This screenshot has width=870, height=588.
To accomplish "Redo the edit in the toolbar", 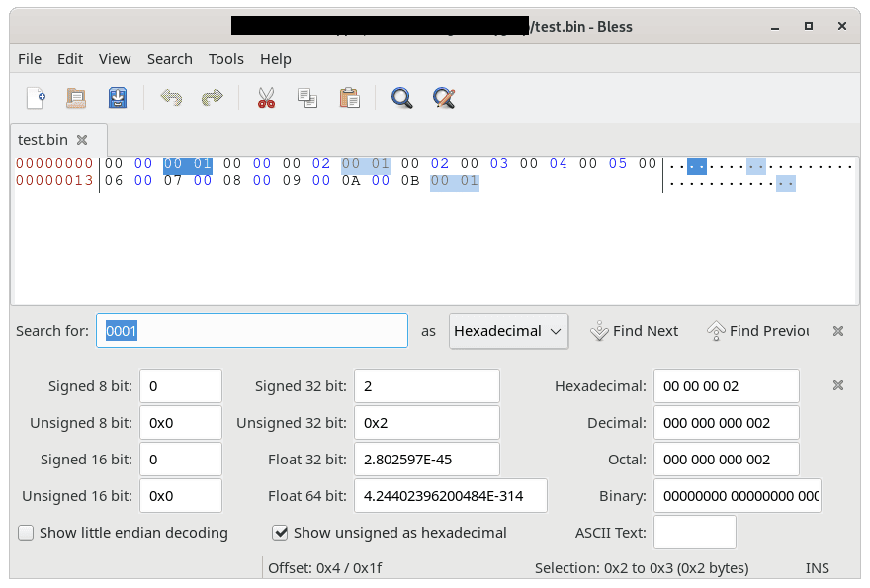I will click(212, 98).
